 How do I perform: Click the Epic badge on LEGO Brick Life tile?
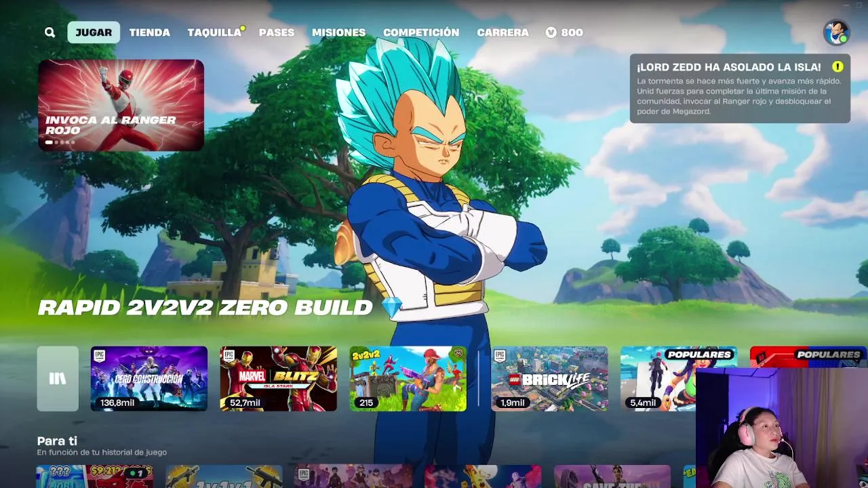[x=500, y=356]
